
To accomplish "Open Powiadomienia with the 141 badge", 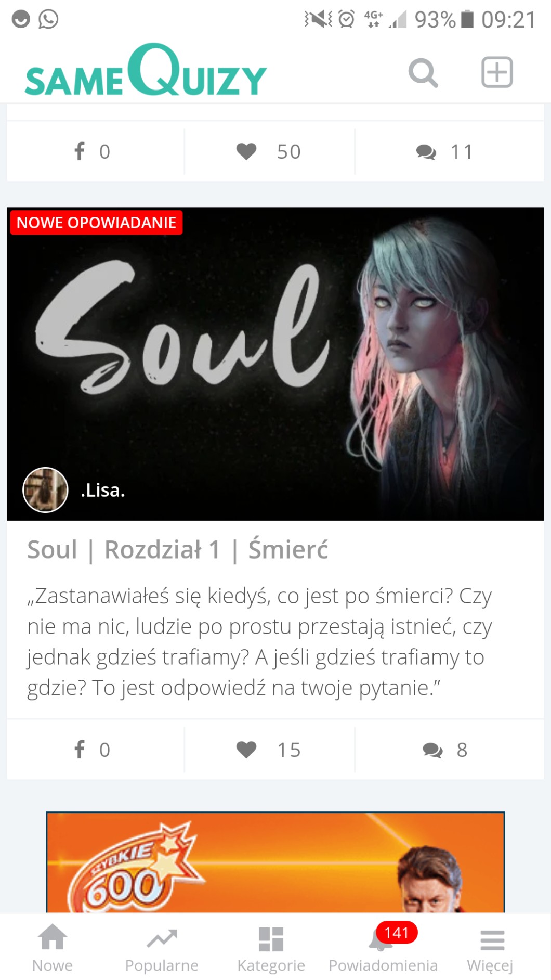I will pyautogui.click(x=383, y=948).
